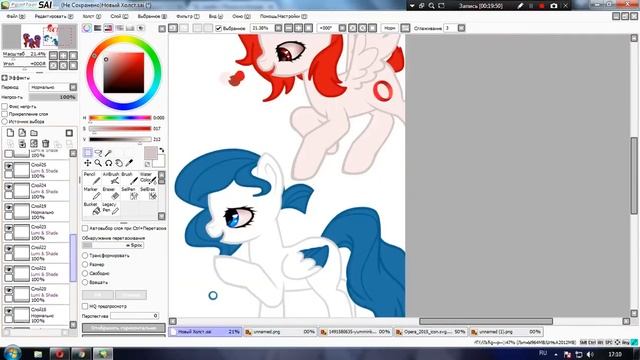Activate the move layer tool

click(88, 163)
